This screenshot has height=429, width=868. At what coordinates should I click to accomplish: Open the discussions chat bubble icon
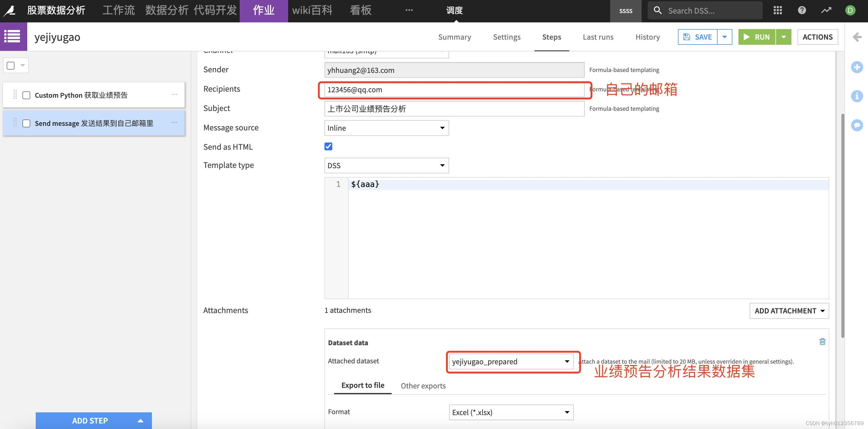pos(857,125)
